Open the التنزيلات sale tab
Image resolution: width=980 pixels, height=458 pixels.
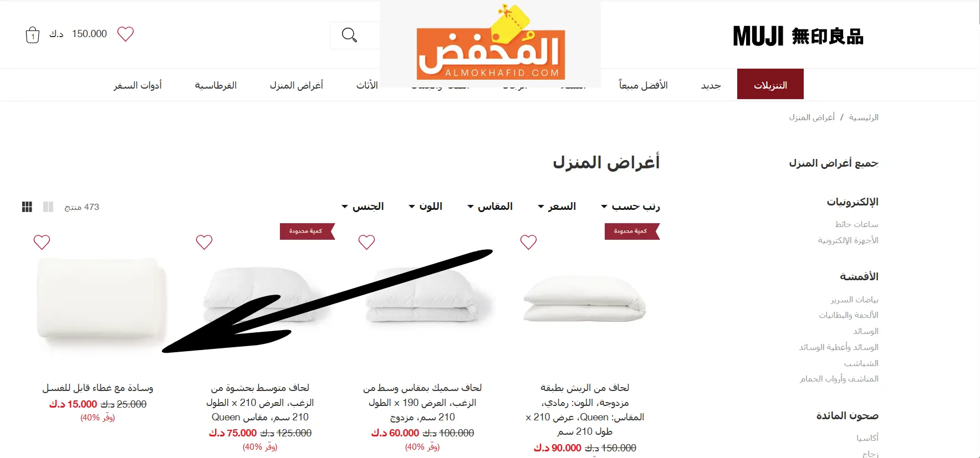[770, 84]
